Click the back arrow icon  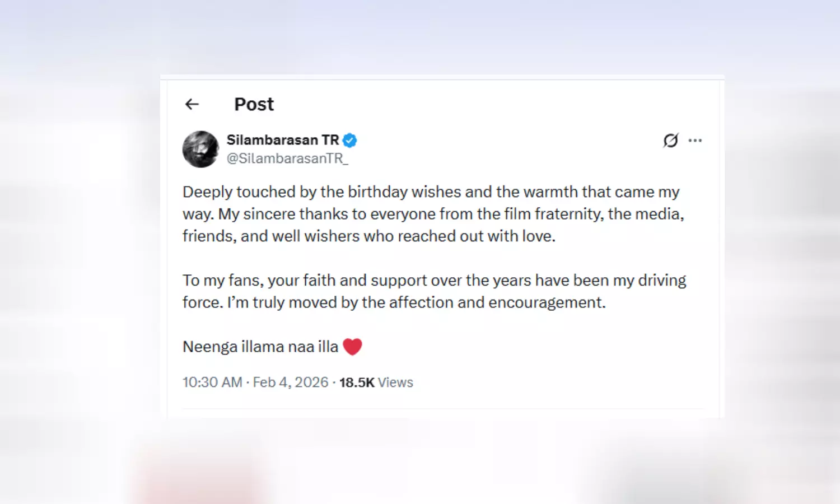192,104
